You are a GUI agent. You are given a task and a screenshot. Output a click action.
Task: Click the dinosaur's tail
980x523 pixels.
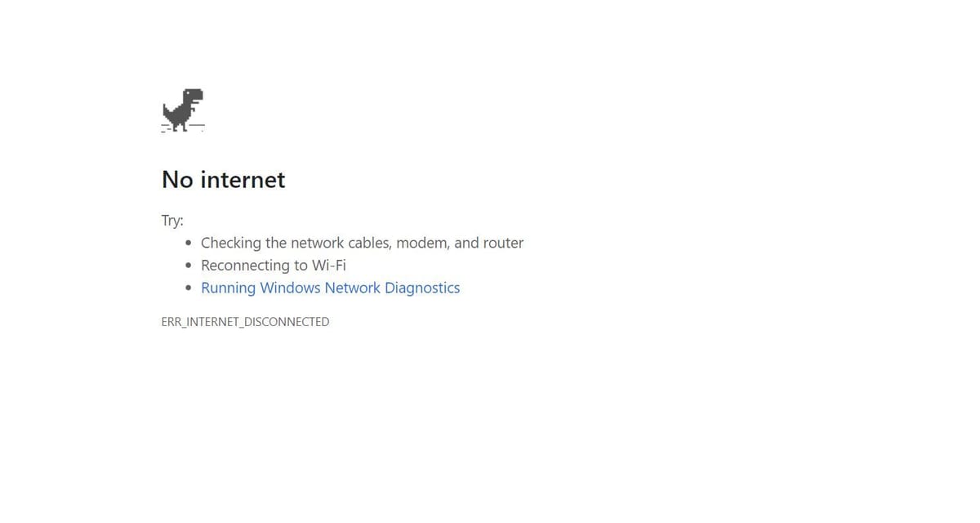click(168, 109)
